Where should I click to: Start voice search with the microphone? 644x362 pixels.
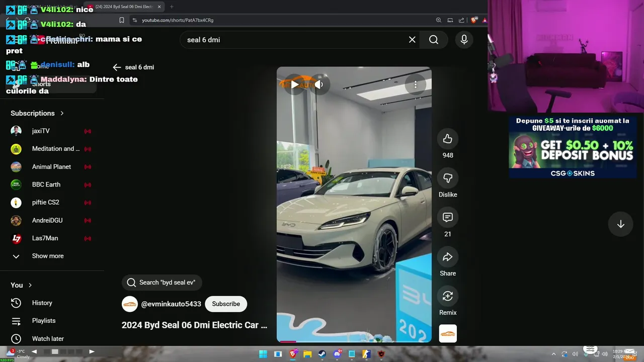(464, 40)
